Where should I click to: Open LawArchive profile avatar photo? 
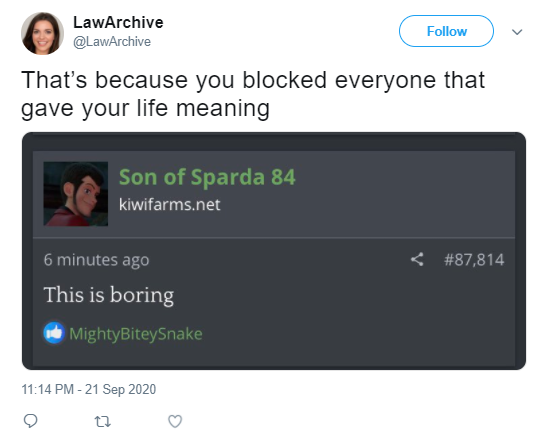point(42,33)
